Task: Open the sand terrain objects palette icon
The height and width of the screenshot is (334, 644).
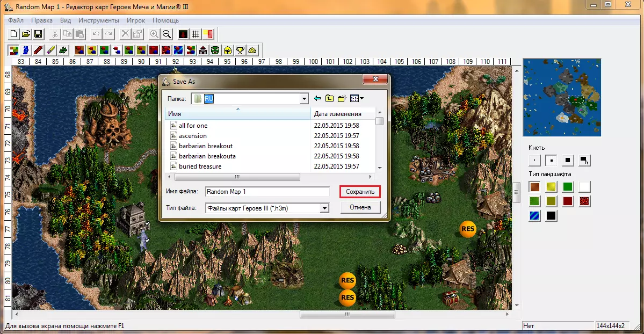Action: tap(92, 50)
